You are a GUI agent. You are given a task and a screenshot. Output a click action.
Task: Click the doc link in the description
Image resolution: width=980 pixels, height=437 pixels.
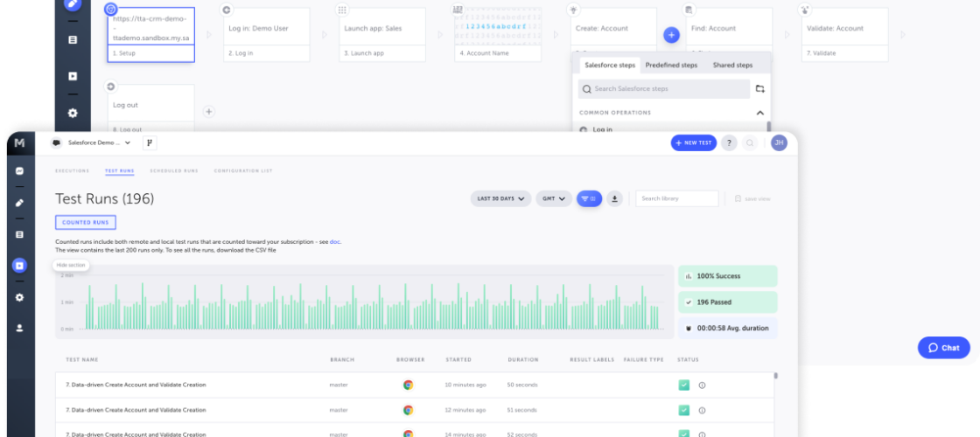(335, 241)
